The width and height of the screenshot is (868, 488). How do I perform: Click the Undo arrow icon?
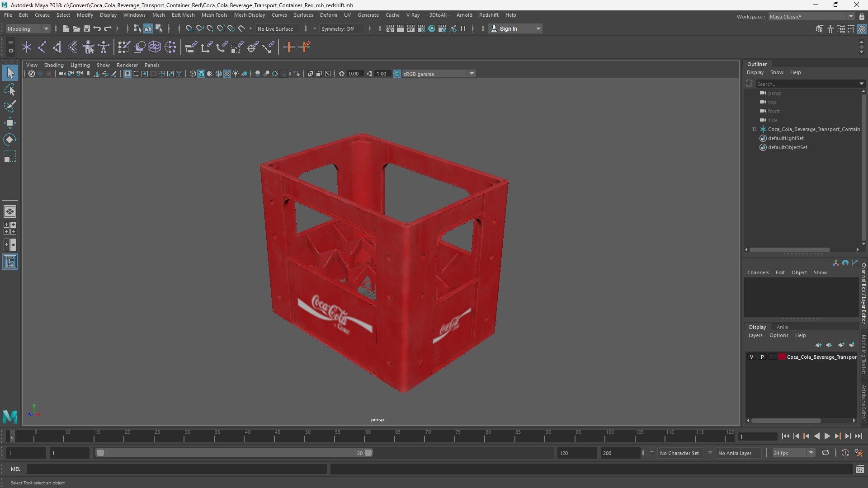point(97,28)
